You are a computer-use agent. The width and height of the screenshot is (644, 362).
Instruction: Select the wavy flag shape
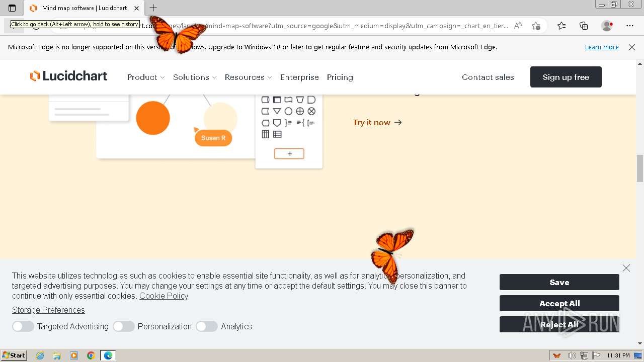[x=288, y=100]
